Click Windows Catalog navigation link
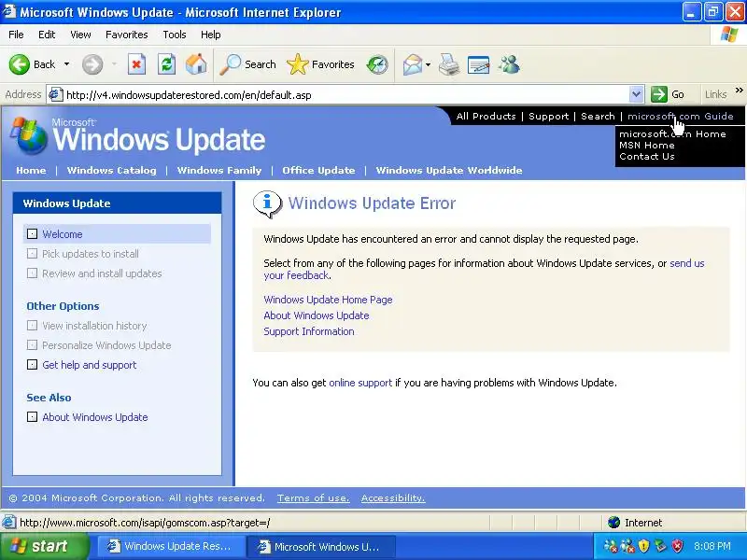 point(111,171)
